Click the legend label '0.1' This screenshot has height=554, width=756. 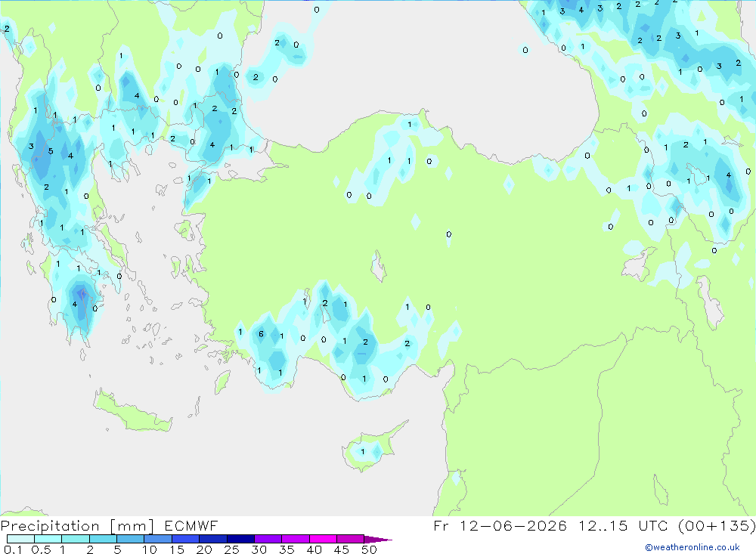[13, 549]
